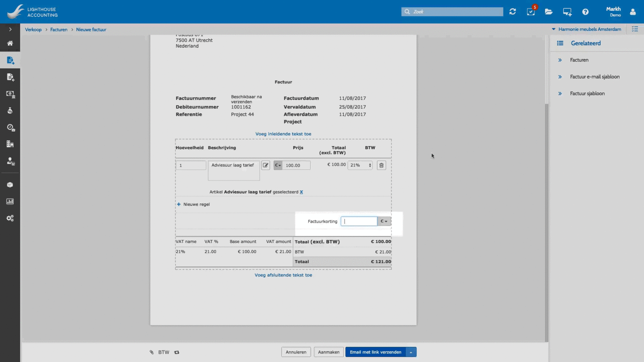This screenshot has width=644, height=362.
Task: Edit the Adviesuur laag tarief description icon
Action: (x=265, y=165)
